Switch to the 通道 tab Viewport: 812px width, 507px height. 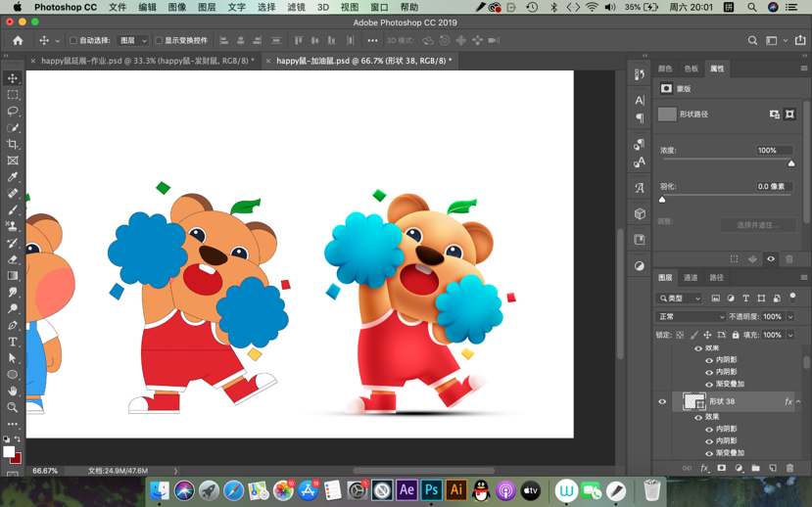(x=691, y=278)
